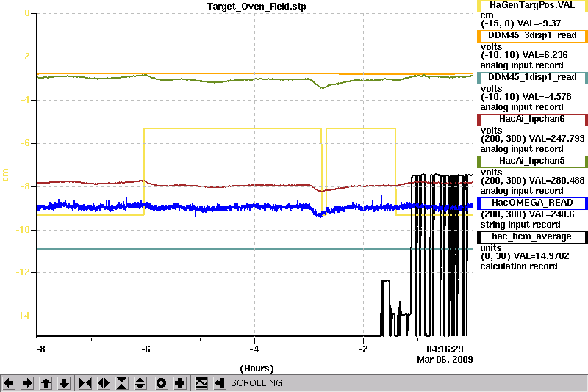The height and width of the screenshot is (392, 588).
Task: Pan the graph up with the up arrow
Action: pos(46,383)
